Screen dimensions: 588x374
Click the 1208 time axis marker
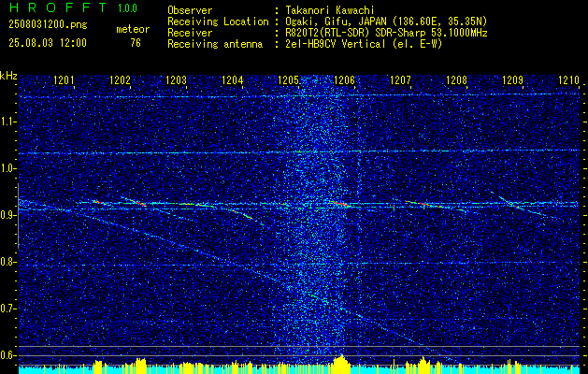coord(456,79)
